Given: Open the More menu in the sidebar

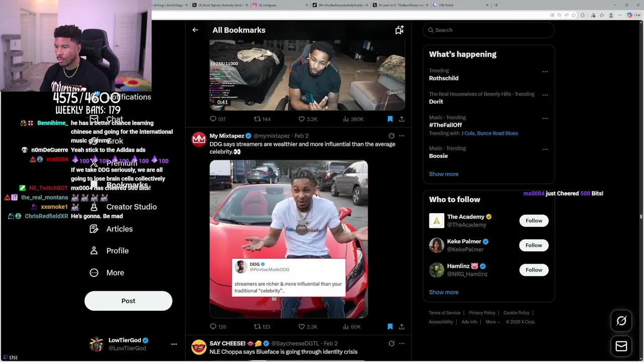Looking at the screenshot, I should [107, 273].
